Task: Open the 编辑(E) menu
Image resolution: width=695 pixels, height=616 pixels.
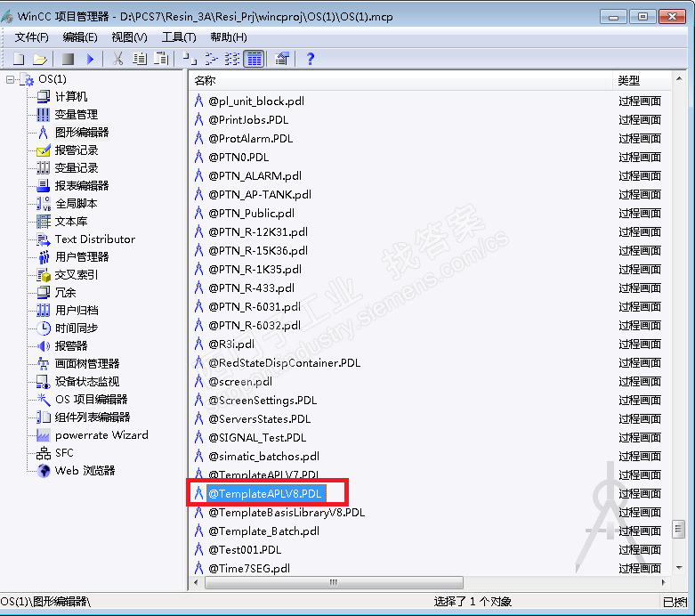Action: pos(80,37)
